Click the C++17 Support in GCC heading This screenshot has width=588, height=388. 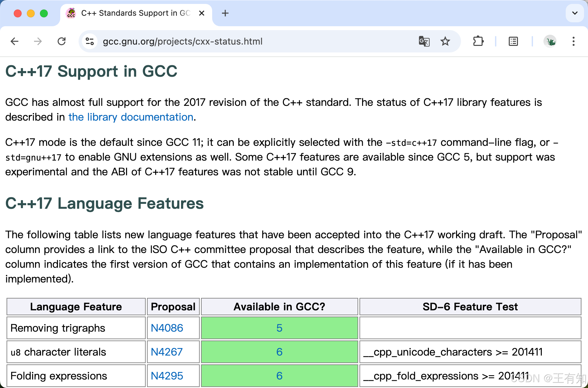[91, 71]
